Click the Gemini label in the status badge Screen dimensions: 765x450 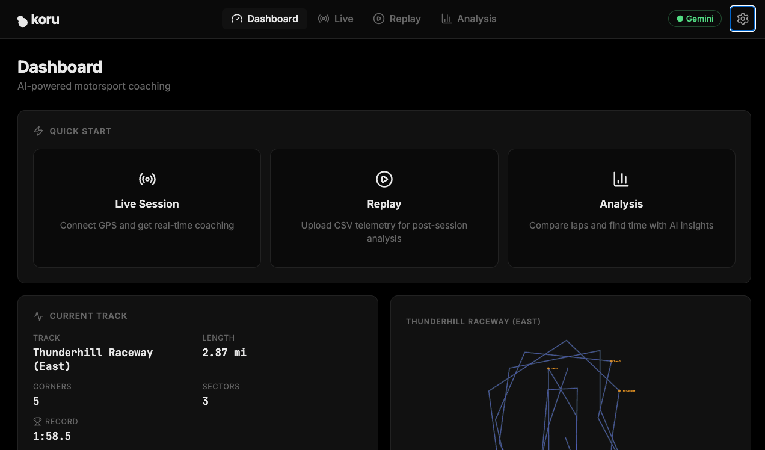pos(700,19)
